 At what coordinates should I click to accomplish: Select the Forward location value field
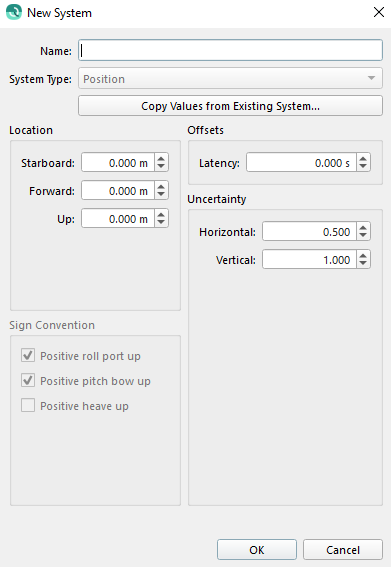pyautogui.click(x=118, y=190)
